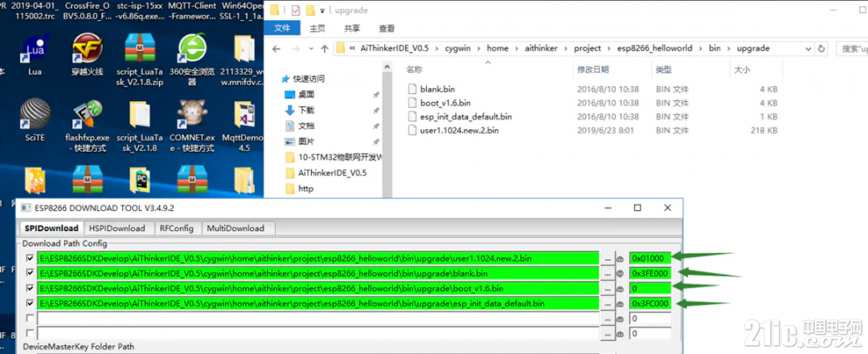Image resolution: width=868 pixels, height=354 pixels.
Task: Switch to the 共享 ribbon tab
Action: (x=352, y=28)
